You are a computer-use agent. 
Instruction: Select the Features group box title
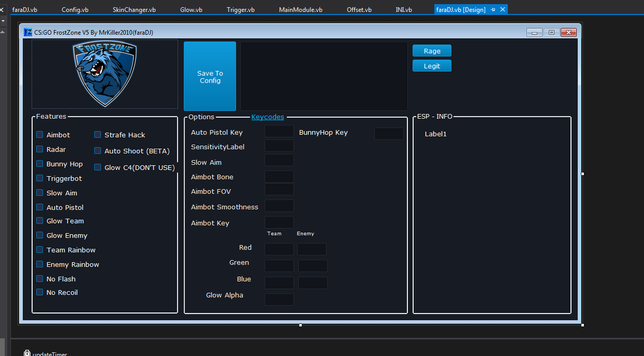tap(51, 117)
